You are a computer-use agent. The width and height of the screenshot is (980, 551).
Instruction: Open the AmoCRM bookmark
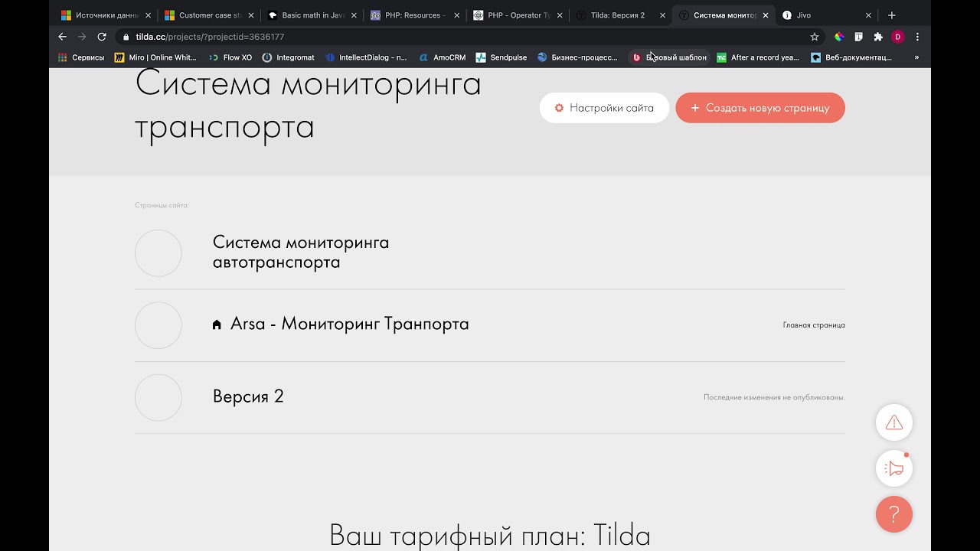pos(442,57)
